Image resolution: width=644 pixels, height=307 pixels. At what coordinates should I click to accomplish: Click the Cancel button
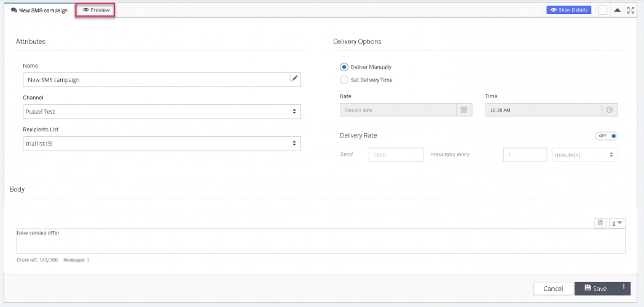coord(553,289)
